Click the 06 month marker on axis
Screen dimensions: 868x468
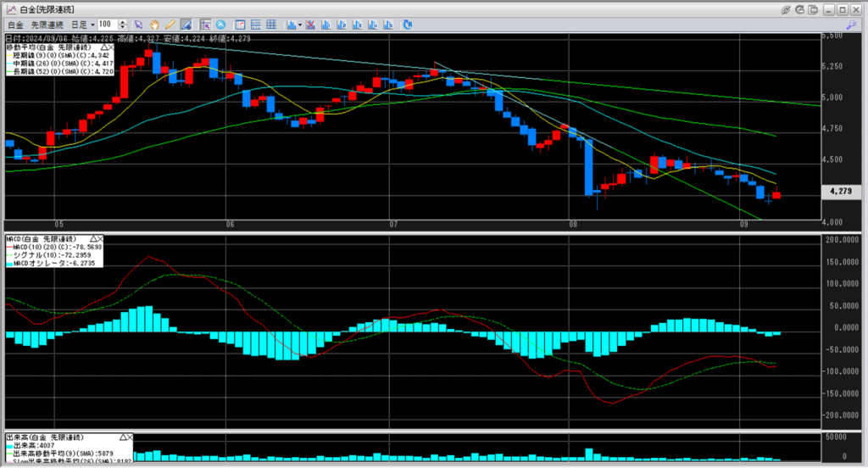[x=230, y=225]
